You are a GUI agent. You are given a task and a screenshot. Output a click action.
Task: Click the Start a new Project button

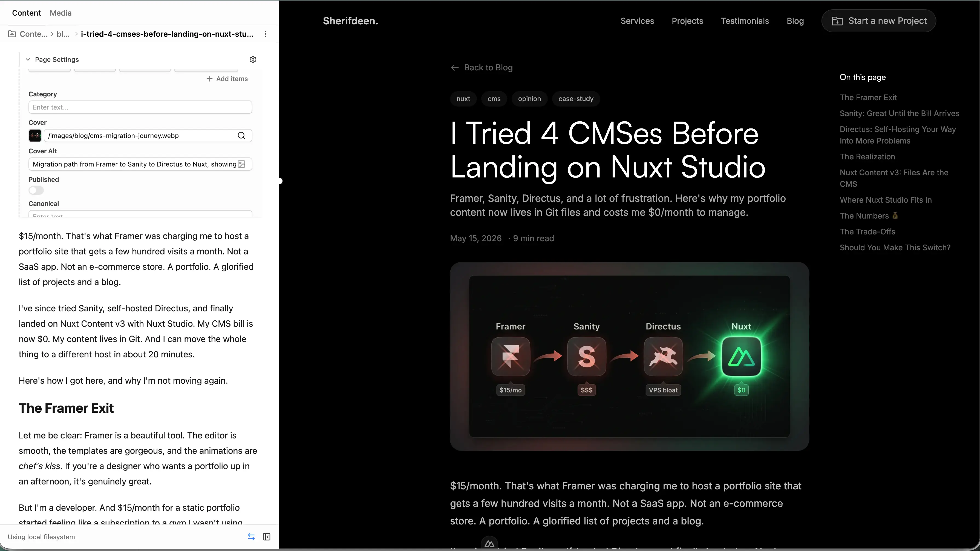click(878, 21)
